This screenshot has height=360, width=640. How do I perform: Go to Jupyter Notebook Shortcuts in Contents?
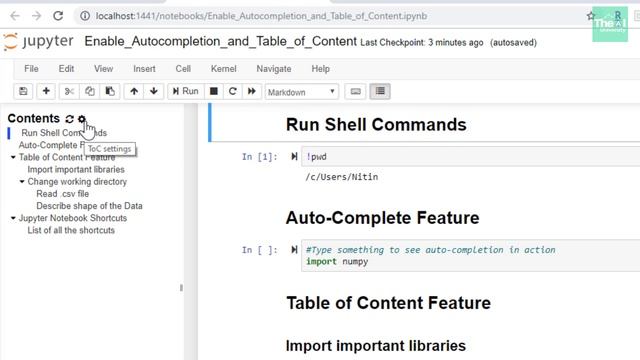(x=73, y=218)
